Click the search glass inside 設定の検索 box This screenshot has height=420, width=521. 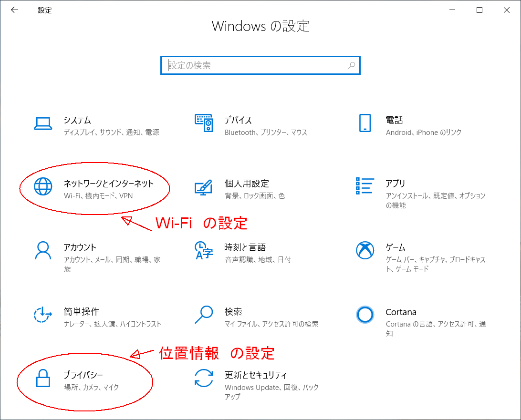pyautogui.click(x=352, y=65)
